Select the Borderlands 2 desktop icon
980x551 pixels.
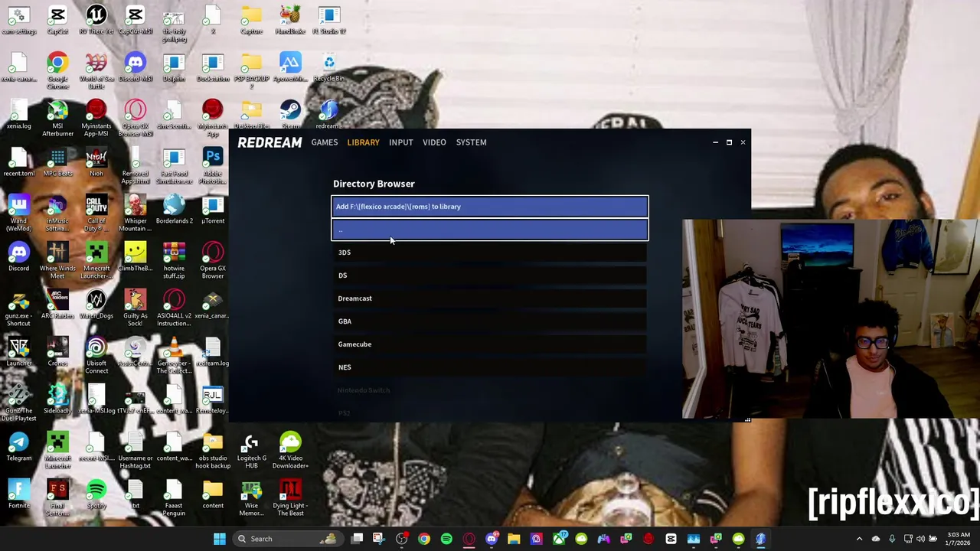click(174, 210)
